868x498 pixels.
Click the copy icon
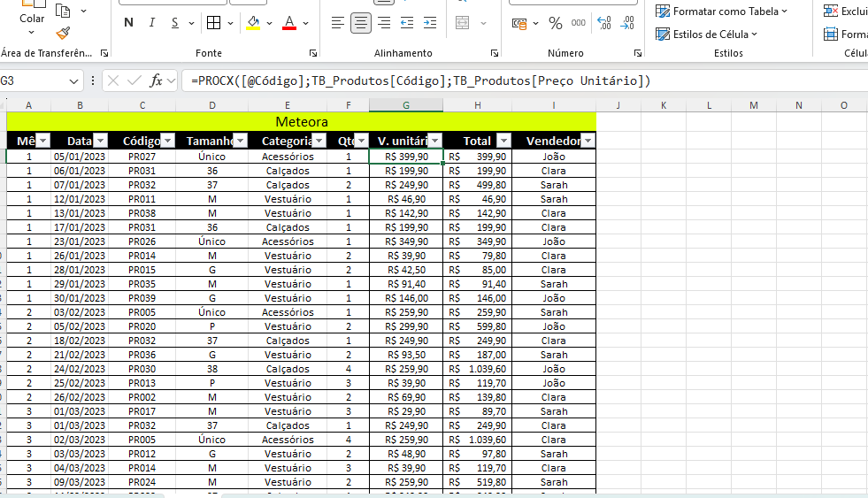pos(63,11)
